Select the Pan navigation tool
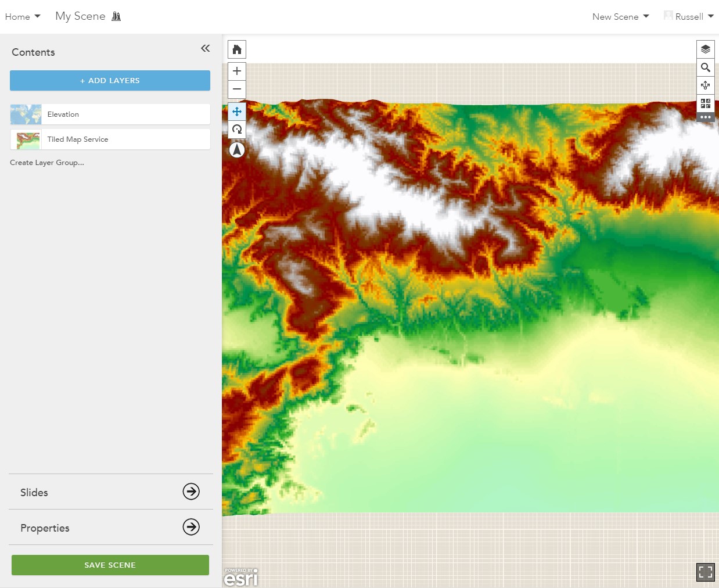The height and width of the screenshot is (588, 719). click(237, 112)
